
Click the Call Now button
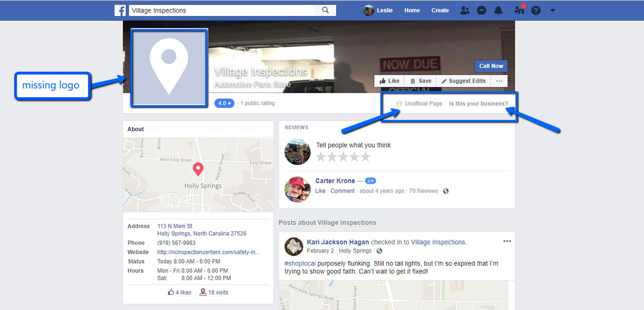[x=491, y=66]
